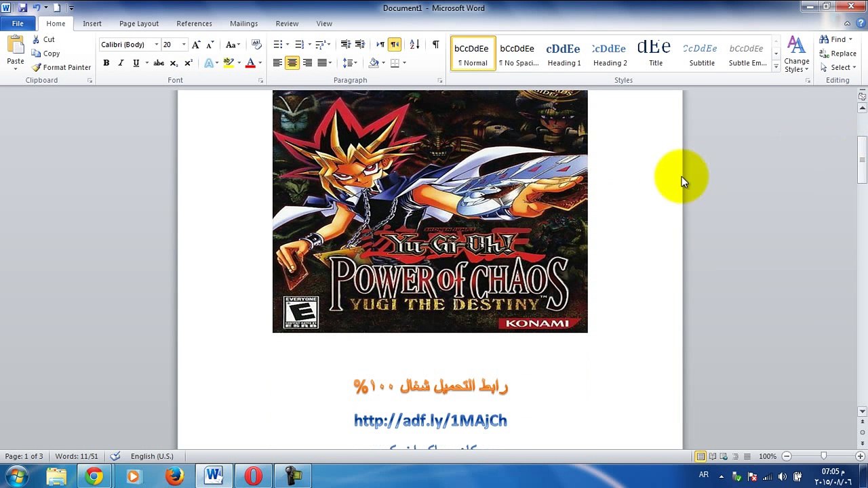Click the Copy command

click(x=45, y=54)
